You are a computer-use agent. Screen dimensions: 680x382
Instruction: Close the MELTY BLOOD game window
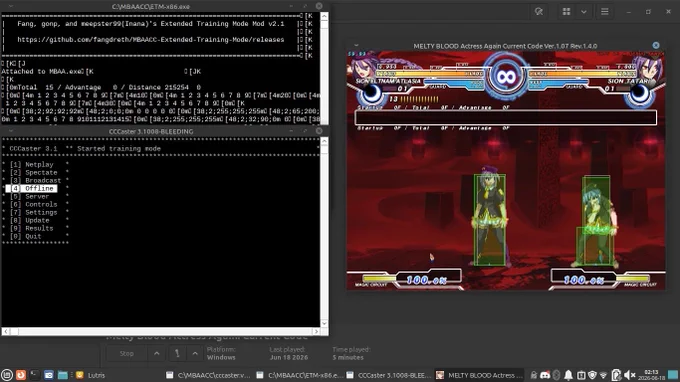coord(656,45)
